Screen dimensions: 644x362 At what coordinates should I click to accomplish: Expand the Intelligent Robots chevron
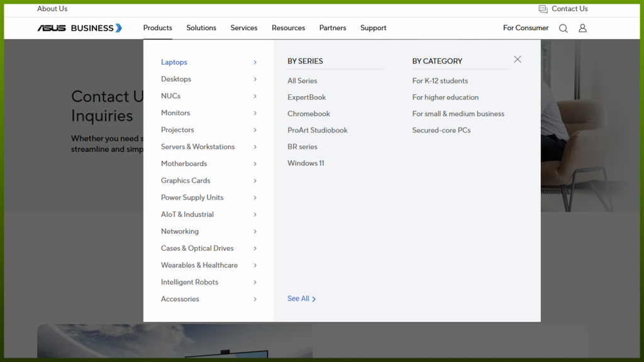[255, 282]
